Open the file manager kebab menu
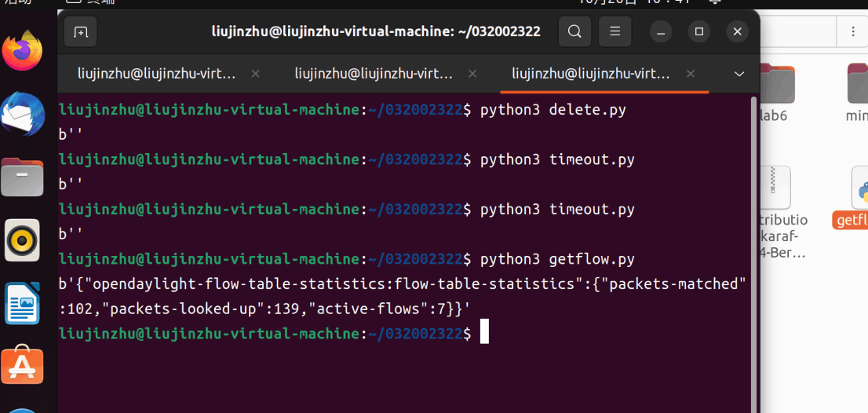 pos(853,32)
